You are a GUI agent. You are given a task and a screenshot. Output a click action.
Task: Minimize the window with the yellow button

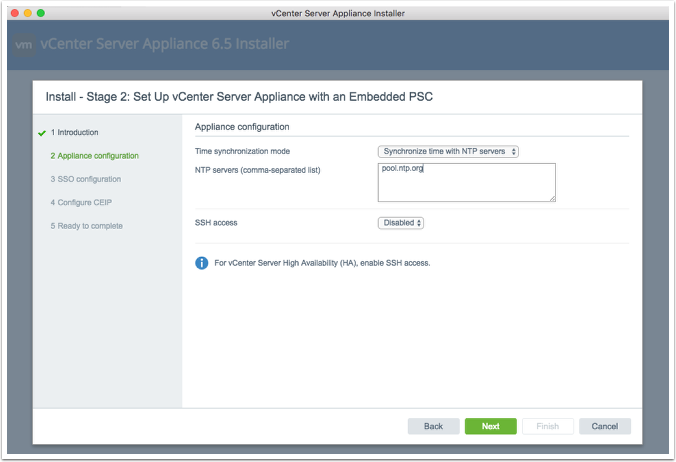(27, 12)
